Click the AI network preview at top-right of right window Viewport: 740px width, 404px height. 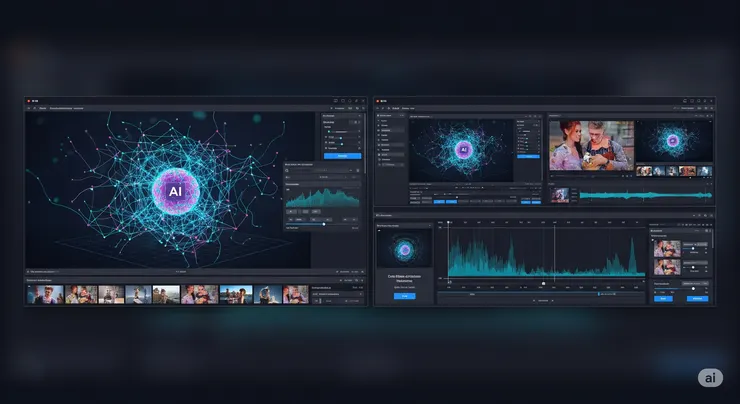click(674, 141)
